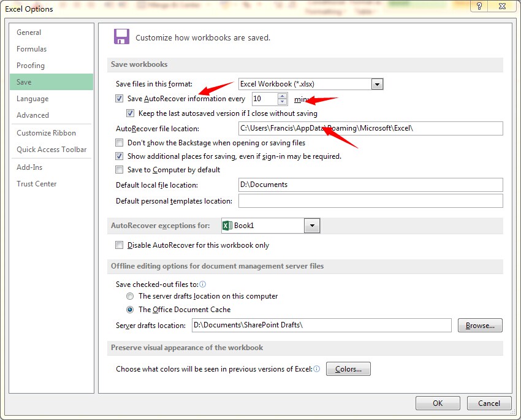Toggle Save AutoRecover information checkbox

119,99
